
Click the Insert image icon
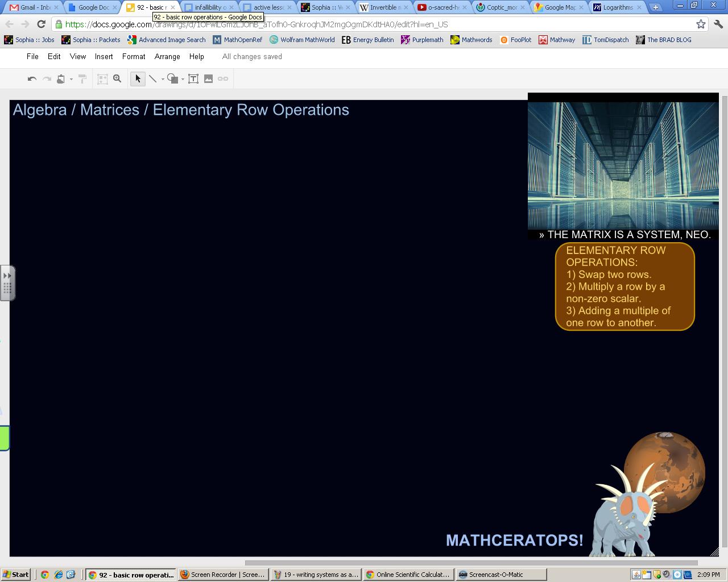pos(208,79)
